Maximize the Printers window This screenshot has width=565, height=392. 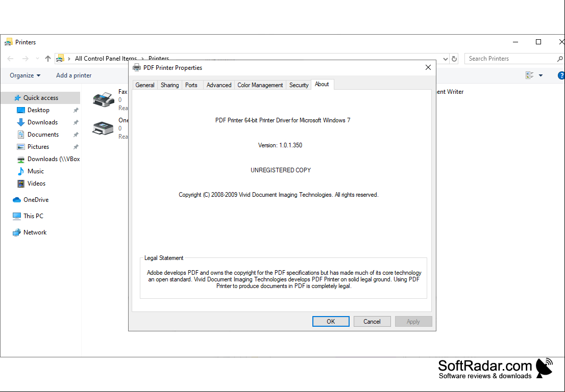pos(538,42)
